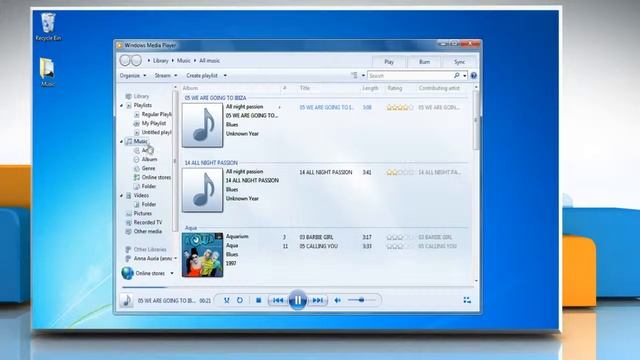
Task: Open the Stream menu
Action: pyautogui.click(x=166, y=76)
